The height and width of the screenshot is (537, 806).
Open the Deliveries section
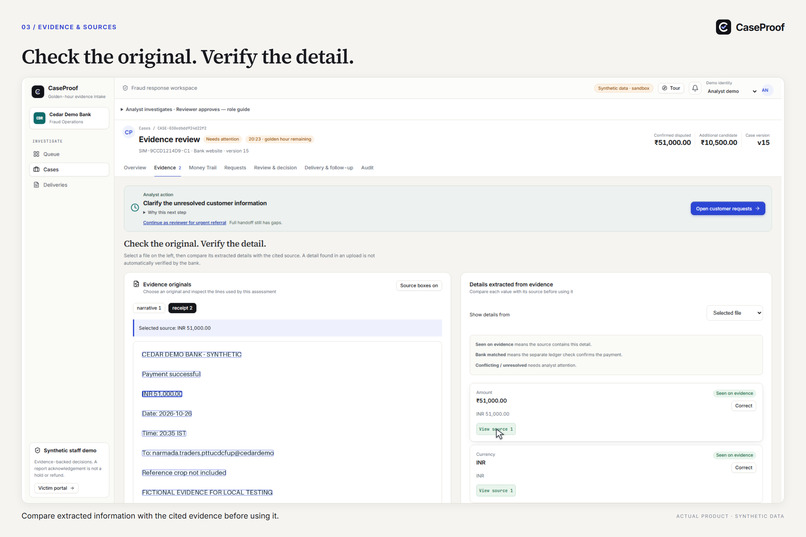click(x=69, y=185)
